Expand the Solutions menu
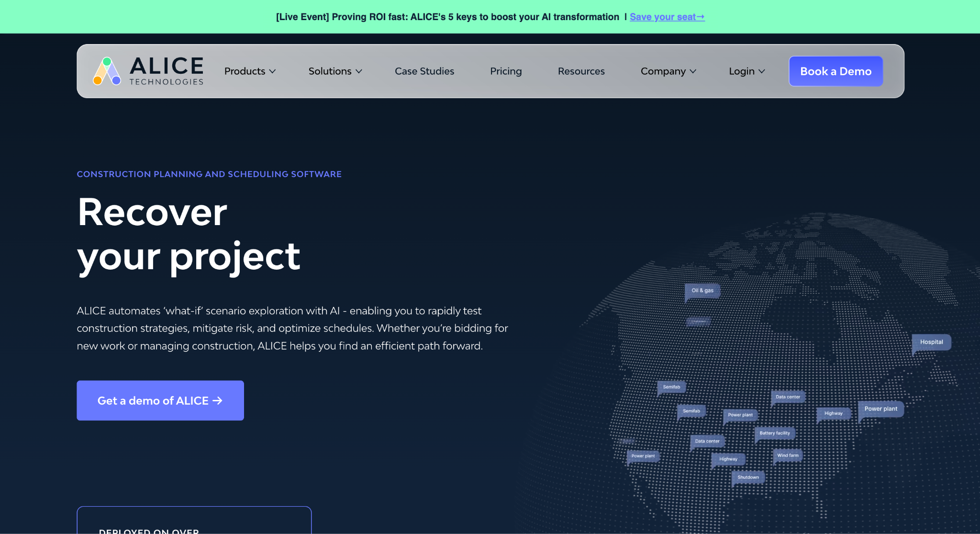Image resolution: width=980 pixels, height=534 pixels. pos(335,71)
